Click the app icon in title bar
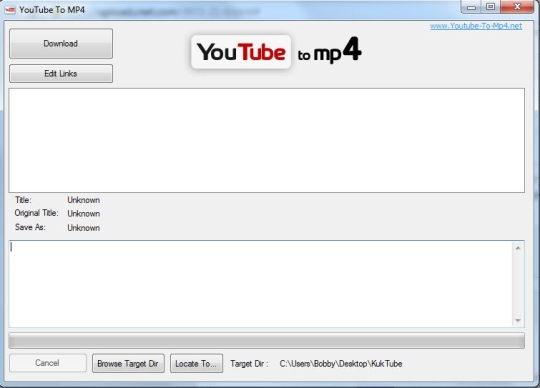This screenshot has height=388, width=540. 10,10
